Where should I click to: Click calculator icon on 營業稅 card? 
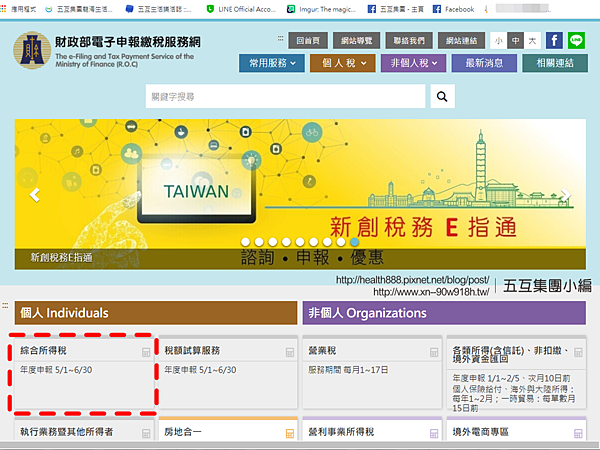tap(434, 352)
